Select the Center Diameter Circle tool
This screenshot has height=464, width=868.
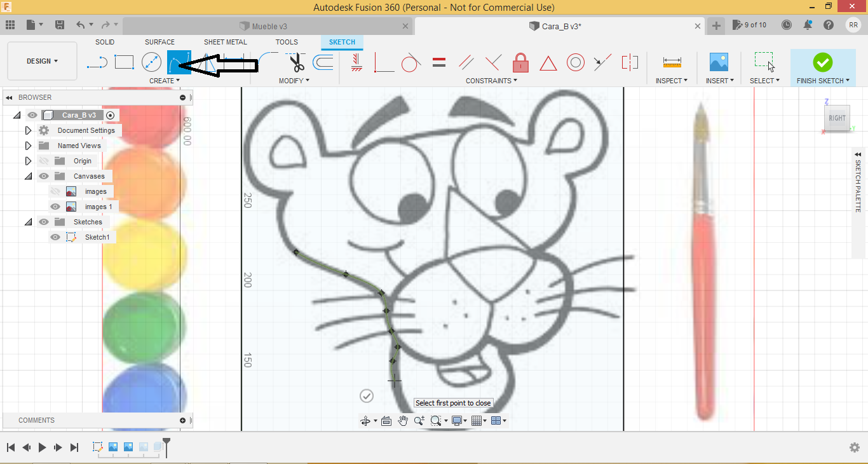(x=151, y=62)
